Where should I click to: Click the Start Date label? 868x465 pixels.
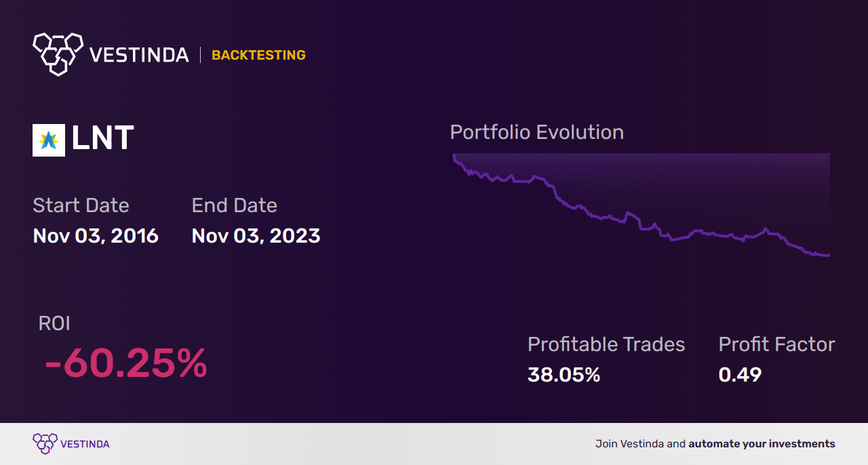pos(81,205)
